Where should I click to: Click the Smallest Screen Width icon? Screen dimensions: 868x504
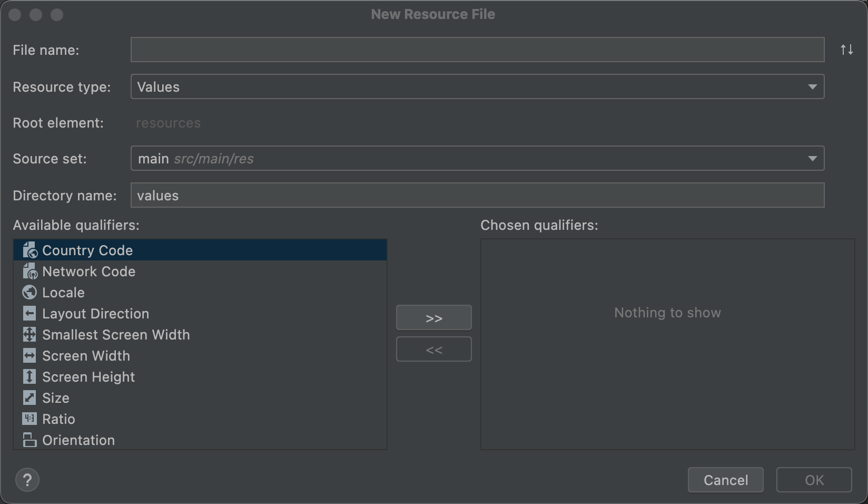[x=29, y=335]
